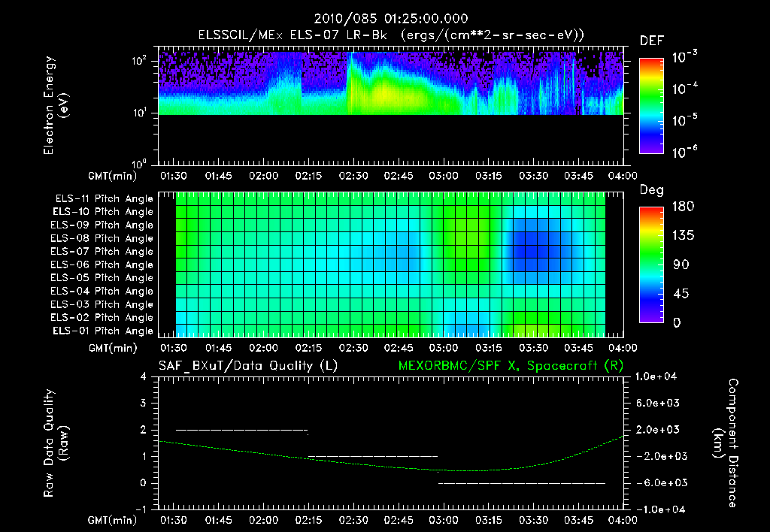
Task: Select the Component Distance (km) axis label
Action: (x=726, y=443)
